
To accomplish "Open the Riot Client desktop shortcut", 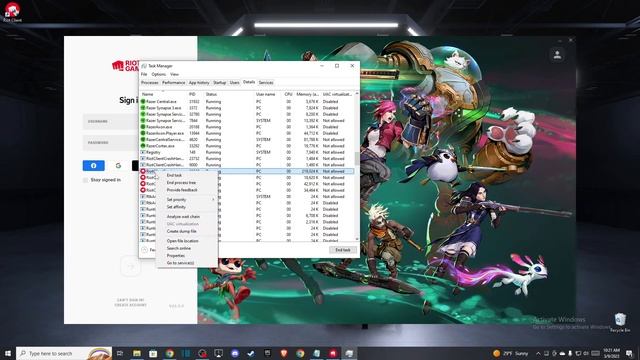I will click(12, 11).
